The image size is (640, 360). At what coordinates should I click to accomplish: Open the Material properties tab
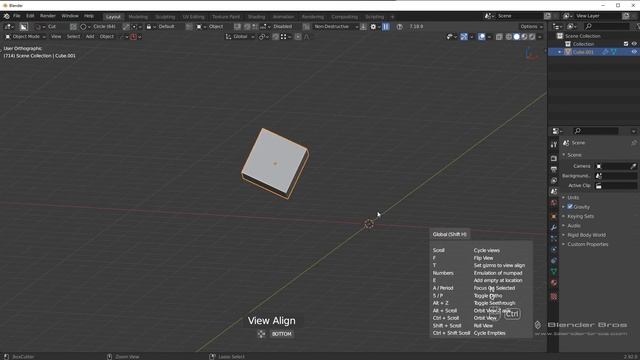[553, 282]
